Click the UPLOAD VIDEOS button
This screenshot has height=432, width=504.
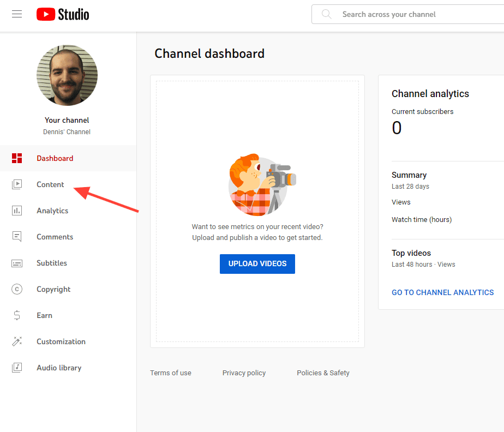[257, 263]
